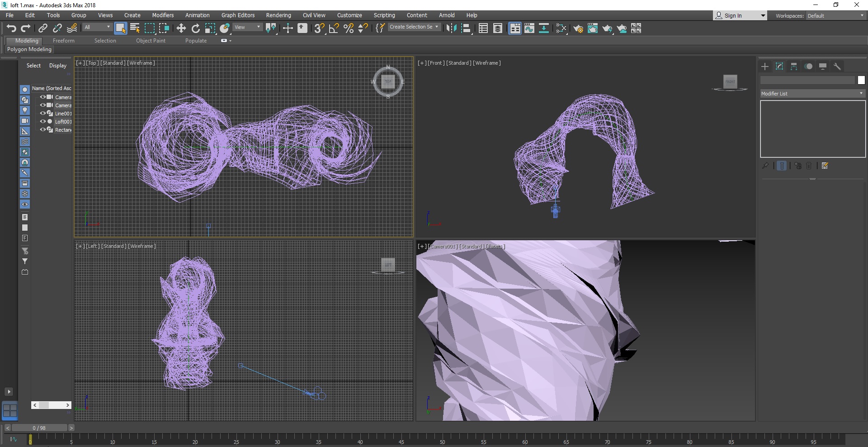Open the ribbon options dropdown after Populate
The image size is (868, 447).
pyautogui.click(x=226, y=41)
